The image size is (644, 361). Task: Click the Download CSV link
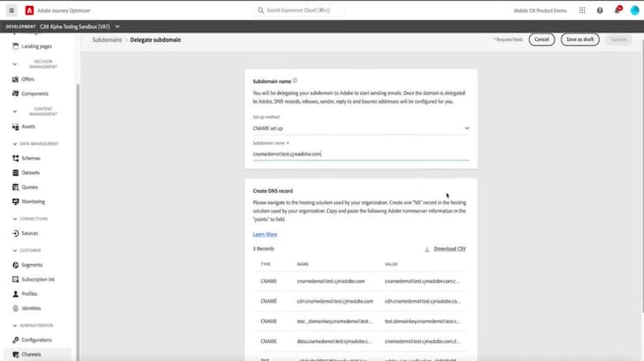click(x=450, y=249)
